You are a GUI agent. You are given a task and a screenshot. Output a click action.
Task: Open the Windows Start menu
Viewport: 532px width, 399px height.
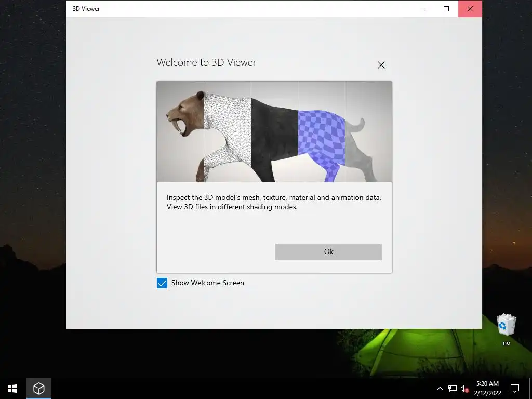[x=12, y=389]
